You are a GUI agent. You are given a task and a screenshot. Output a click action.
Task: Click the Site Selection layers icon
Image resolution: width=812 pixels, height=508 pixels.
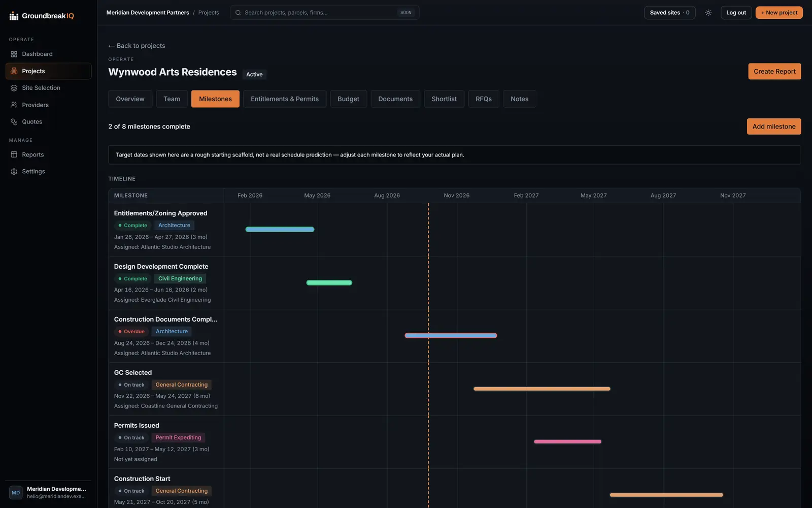click(x=14, y=88)
